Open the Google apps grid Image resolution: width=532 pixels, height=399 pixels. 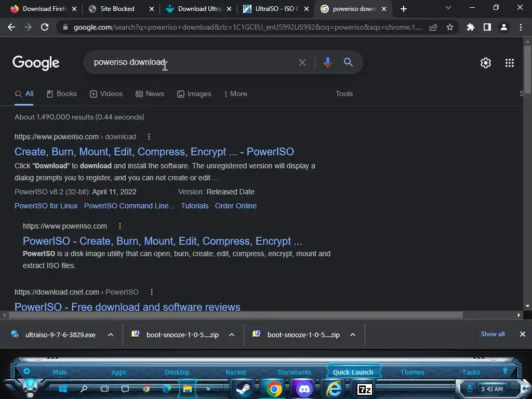tap(510, 63)
